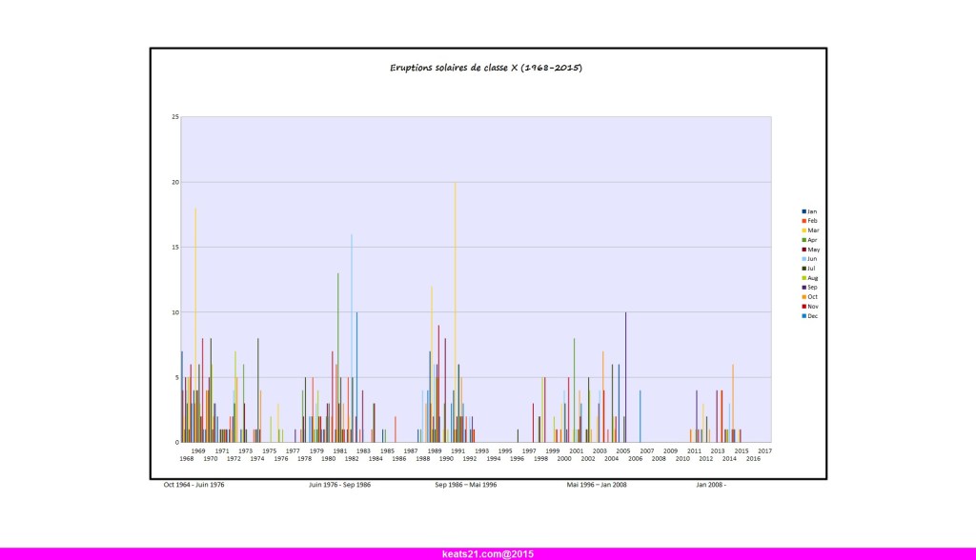The height and width of the screenshot is (560, 976).
Task: Click the period label "Oct 1964 - Juin 1976"
Action: click(x=193, y=485)
